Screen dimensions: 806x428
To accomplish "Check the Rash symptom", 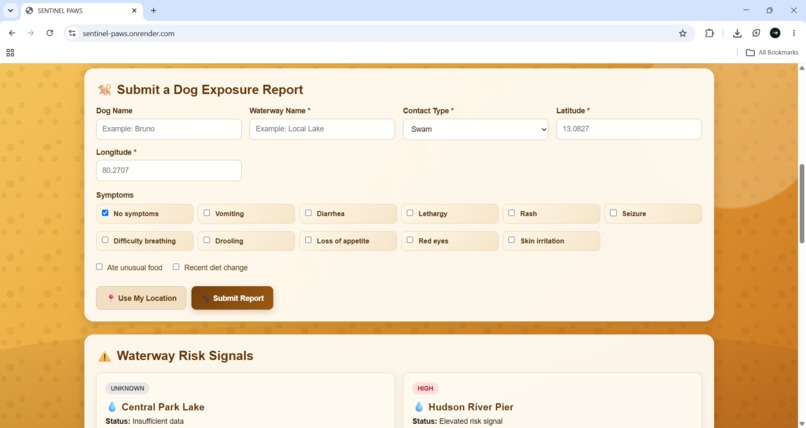I will (x=511, y=213).
